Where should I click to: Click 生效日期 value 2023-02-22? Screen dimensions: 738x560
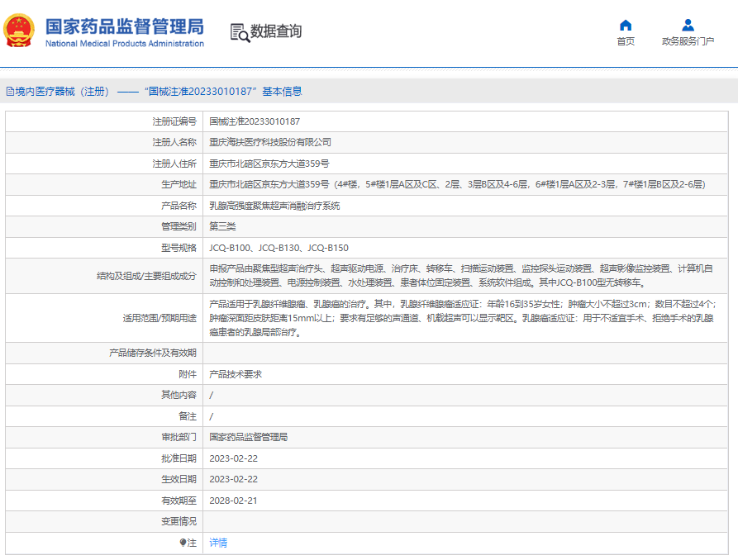(x=233, y=479)
